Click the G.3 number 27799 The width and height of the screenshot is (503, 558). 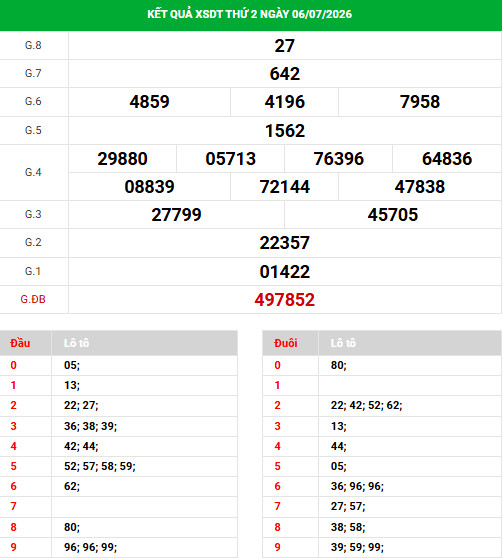(176, 215)
